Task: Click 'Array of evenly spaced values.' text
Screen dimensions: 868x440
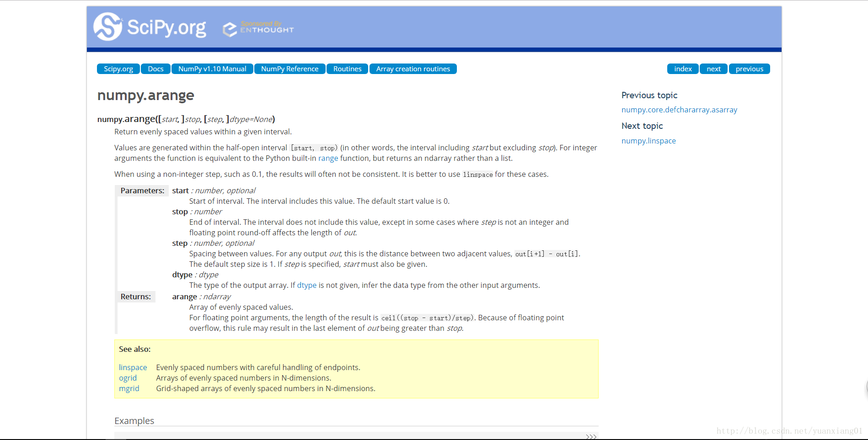Action: click(241, 307)
